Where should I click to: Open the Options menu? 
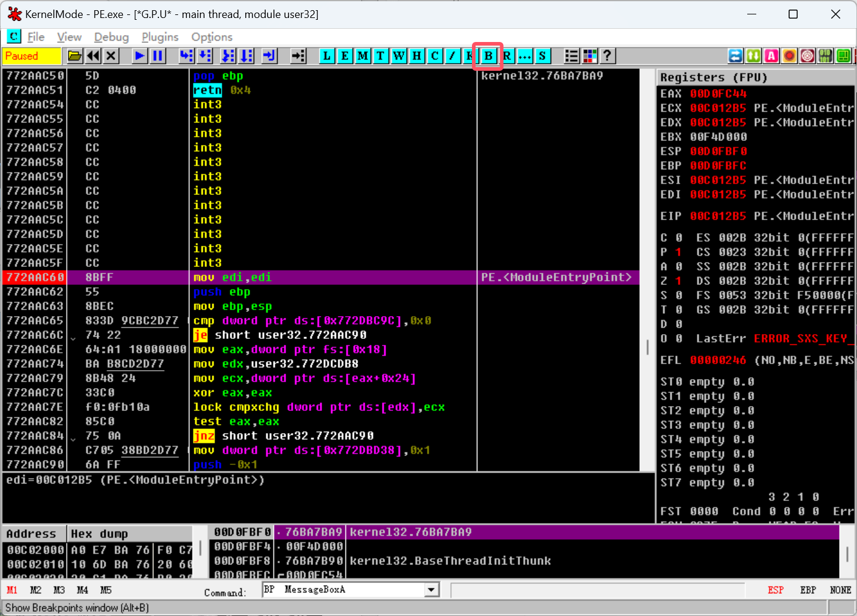(x=212, y=37)
